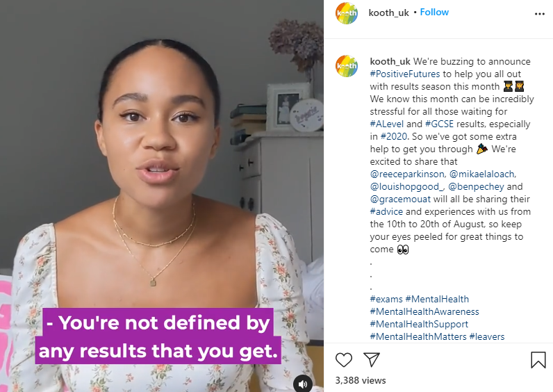Toggle the video sound speaker button
Image resolution: width=553 pixels, height=392 pixels.
[302, 383]
